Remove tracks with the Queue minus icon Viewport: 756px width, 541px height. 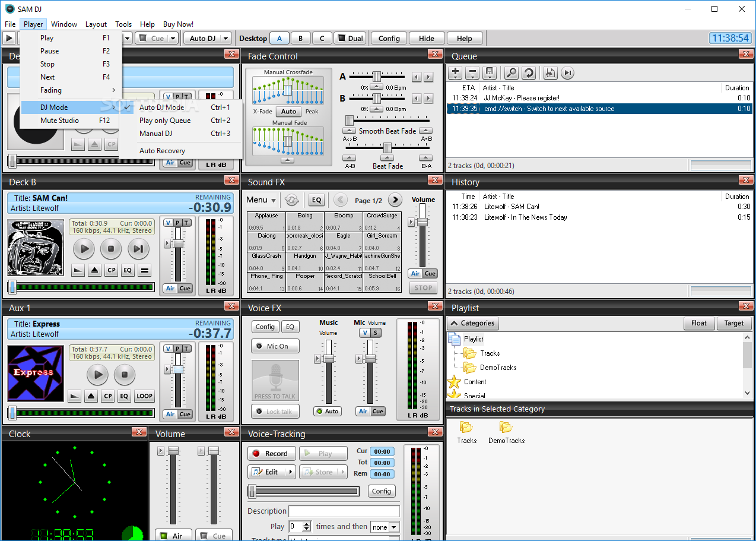click(472, 73)
